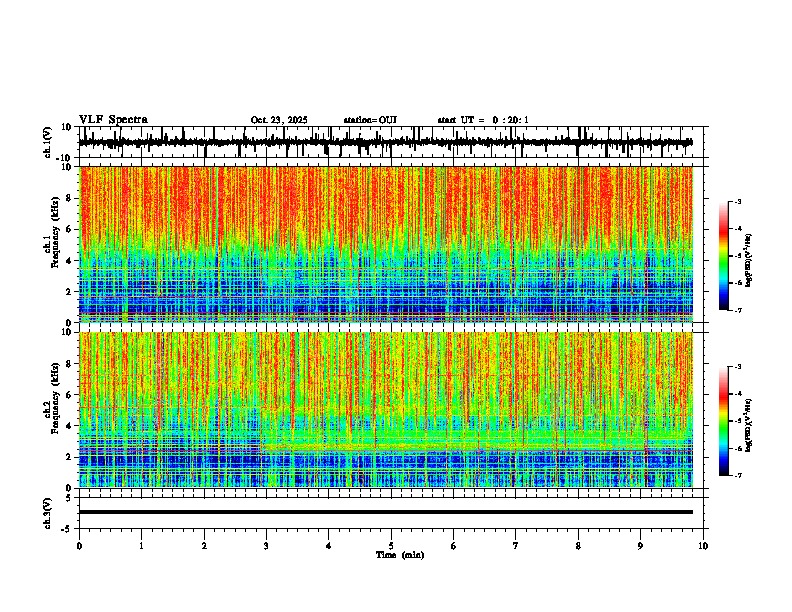Click the "5" tick on ch.3(V) axis
The width and height of the screenshot is (792, 612).
coord(69,498)
